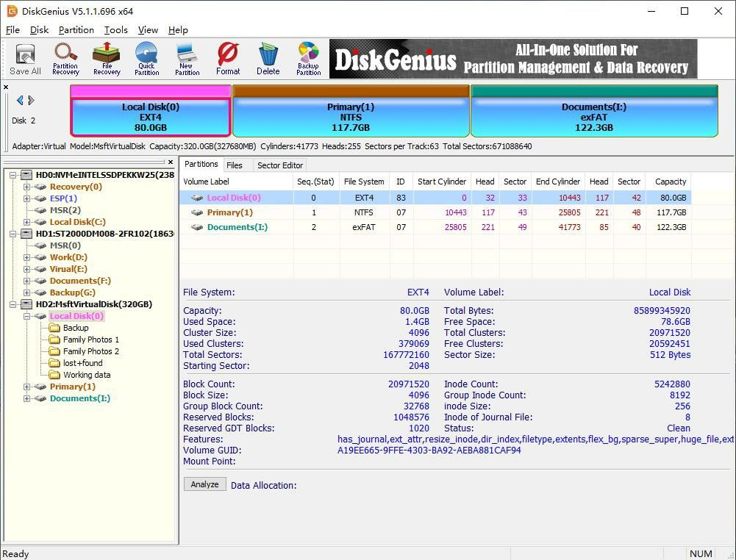Open the Partition Recovery tool

point(65,59)
